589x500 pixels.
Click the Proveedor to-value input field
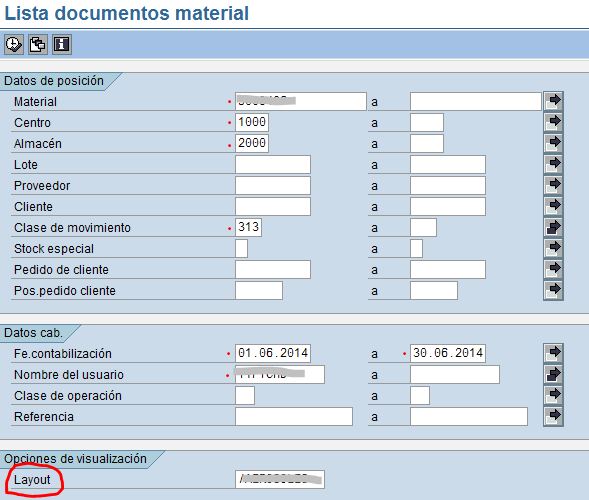tap(448, 186)
